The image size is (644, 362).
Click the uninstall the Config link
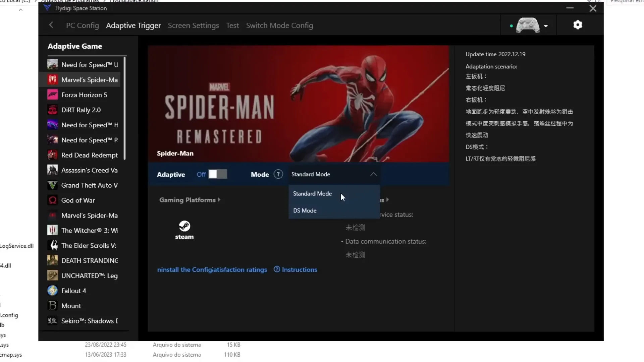coord(184,270)
